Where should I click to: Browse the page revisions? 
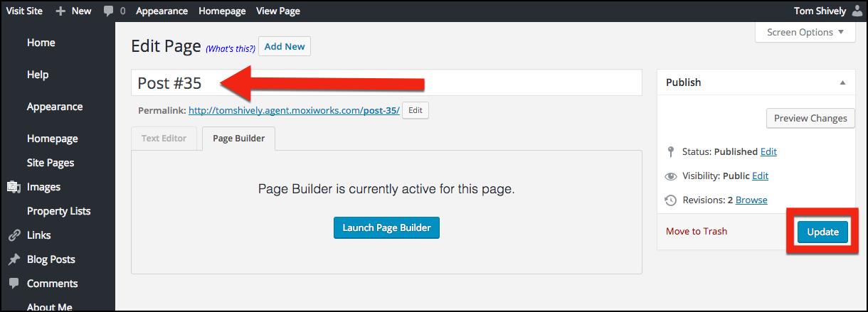[x=751, y=200]
